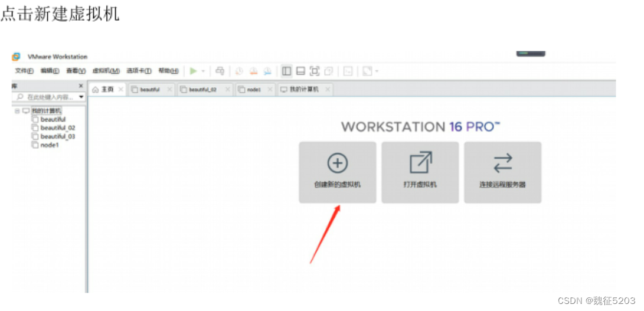Image resolution: width=644 pixels, height=311 pixels.
Task: Select beautiful VM in library tree
Action: coord(53,120)
